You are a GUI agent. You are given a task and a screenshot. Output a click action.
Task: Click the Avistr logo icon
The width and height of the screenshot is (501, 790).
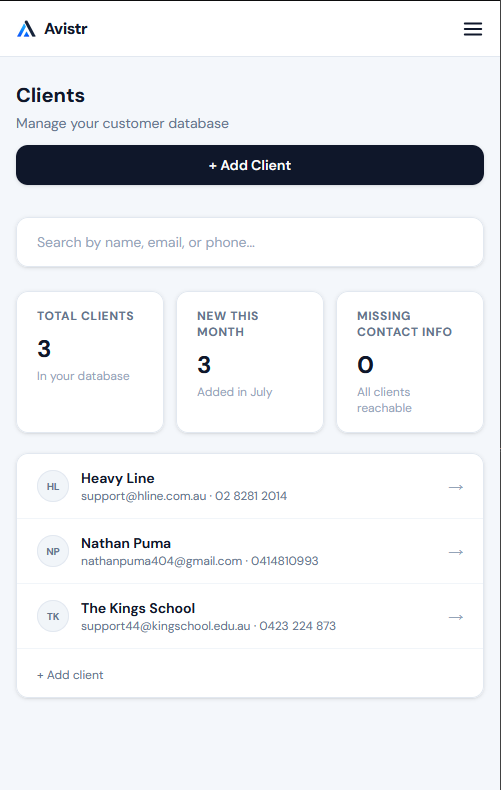click(x=26, y=29)
